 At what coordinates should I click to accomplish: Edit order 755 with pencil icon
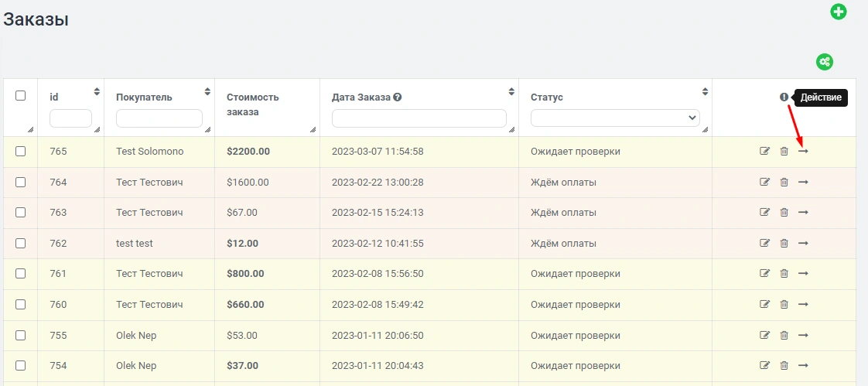pyautogui.click(x=765, y=335)
